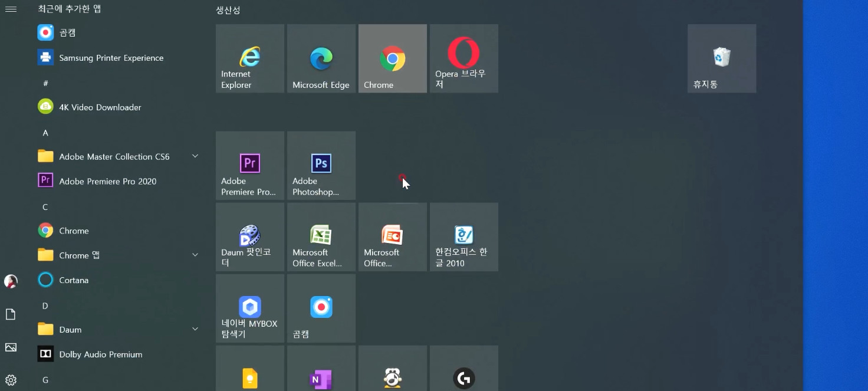Viewport: 868px width, 391px height.
Task: Open the Daum 팟인코더 tile
Action: (250, 237)
